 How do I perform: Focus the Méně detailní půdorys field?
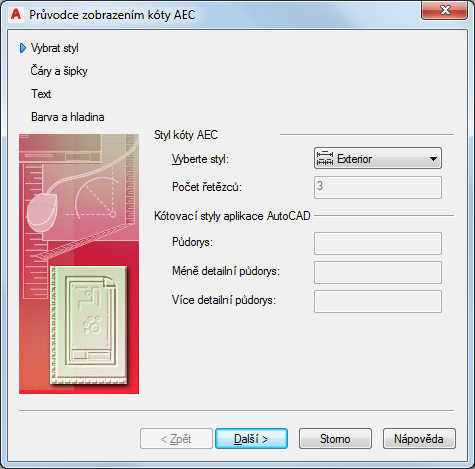point(378,273)
